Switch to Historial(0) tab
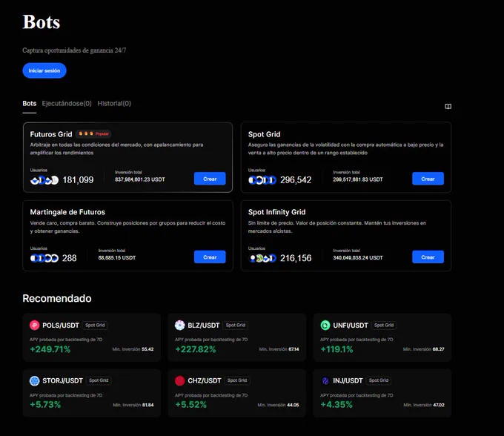The image size is (504, 436). 114,104
